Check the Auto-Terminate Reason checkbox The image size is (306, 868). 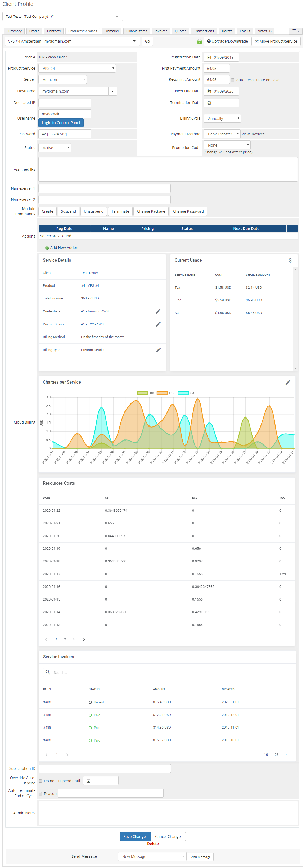pos(40,794)
